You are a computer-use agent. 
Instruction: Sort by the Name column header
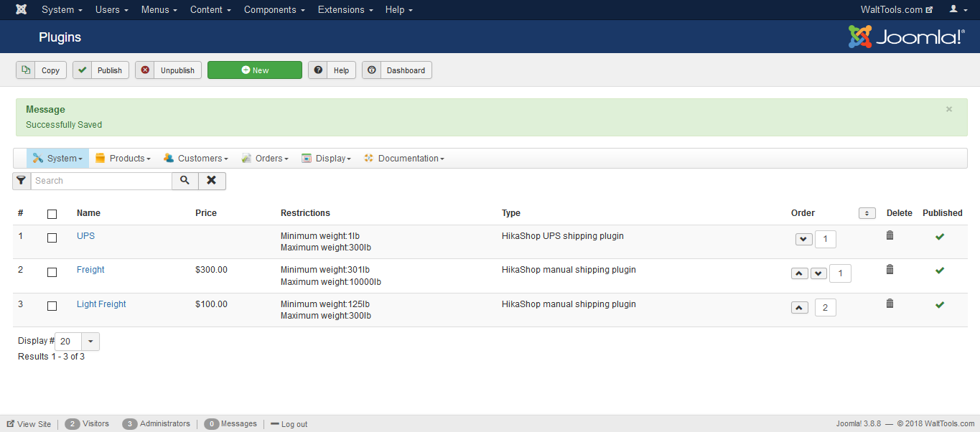[x=88, y=213]
